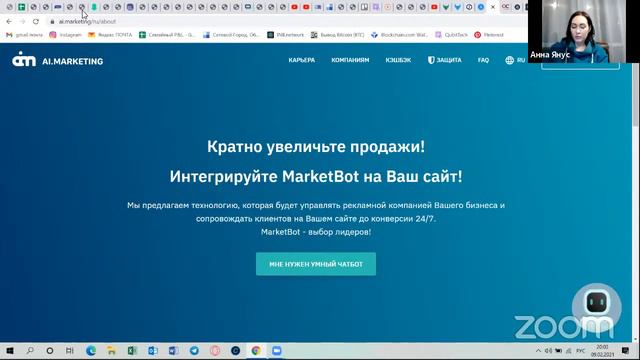Click the volume tray icon
This screenshot has width=640, height=360.
pos(548,351)
